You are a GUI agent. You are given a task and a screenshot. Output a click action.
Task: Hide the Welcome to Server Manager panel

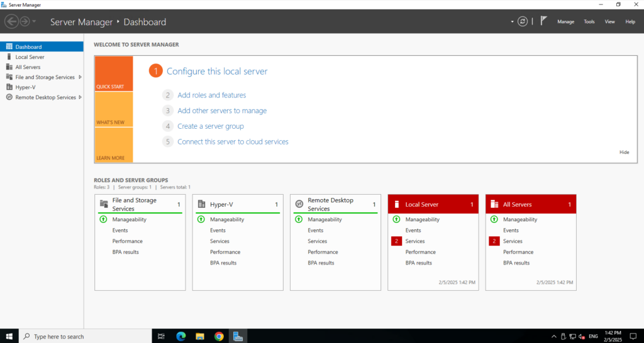pos(624,152)
